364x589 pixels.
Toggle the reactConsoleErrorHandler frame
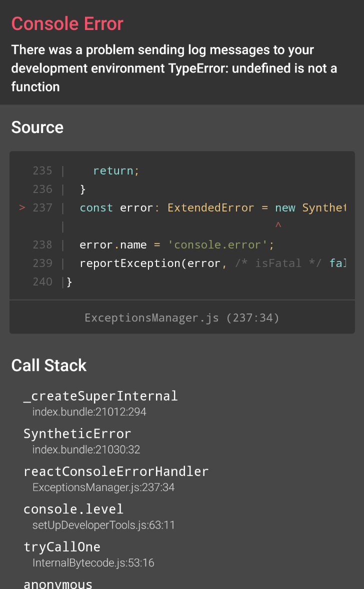tap(116, 471)
